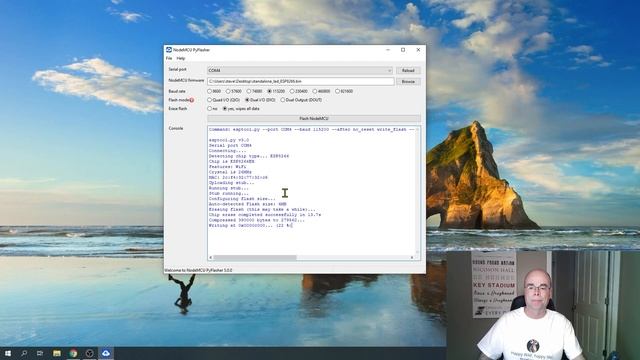Open OBS Studio from the taskbar

89,353
